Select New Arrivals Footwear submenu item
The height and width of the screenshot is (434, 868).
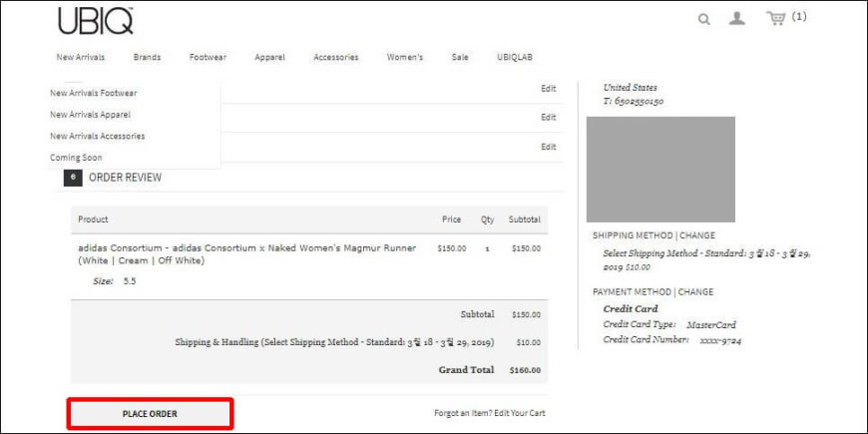point(94,93)
